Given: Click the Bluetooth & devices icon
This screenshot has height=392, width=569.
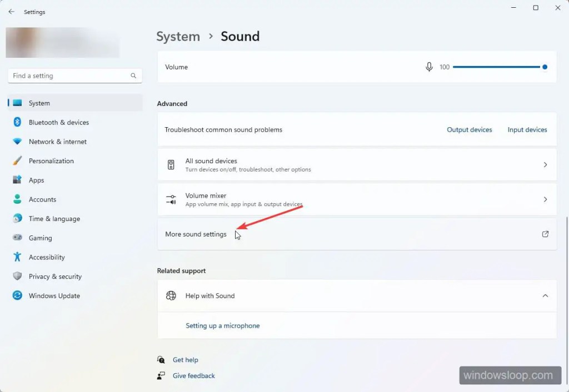Looking at the screenshot, I should click(x=17, y=122).
